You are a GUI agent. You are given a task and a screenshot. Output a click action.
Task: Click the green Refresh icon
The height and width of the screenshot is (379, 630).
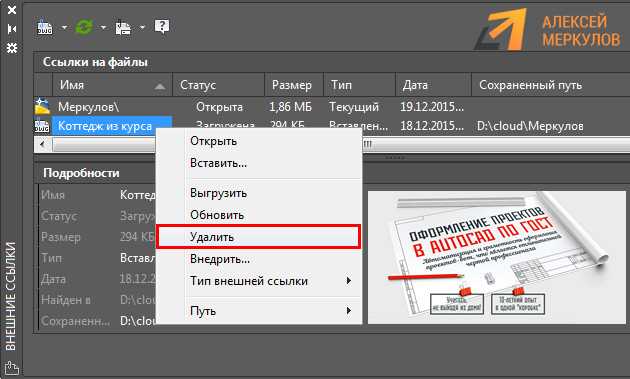click(x=84, y=27)
